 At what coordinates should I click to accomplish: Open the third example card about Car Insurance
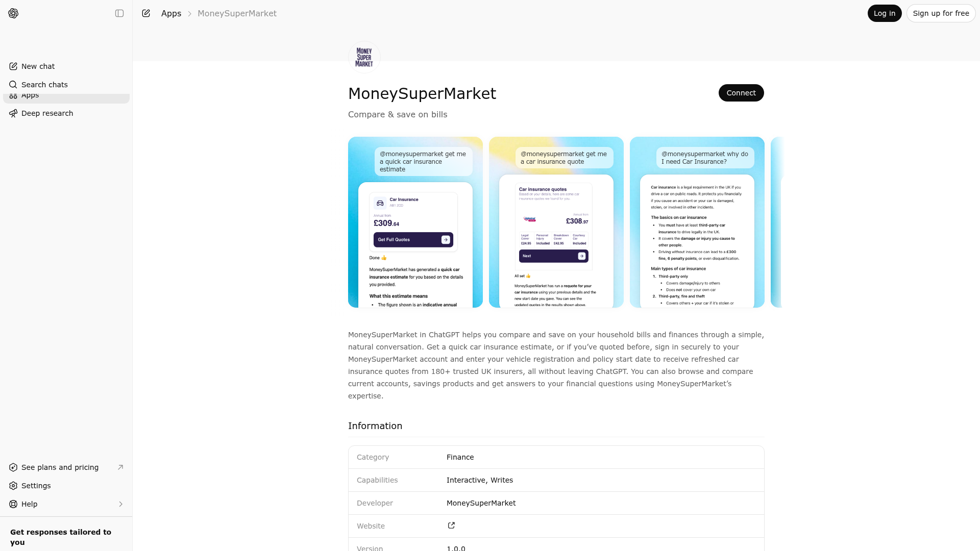[x=697, y=222]
